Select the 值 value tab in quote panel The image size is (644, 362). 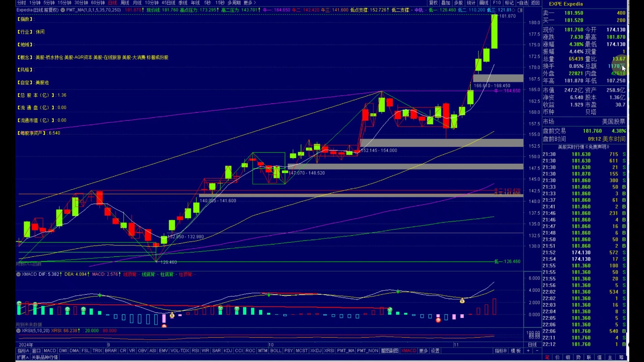click(x=599, y=357)
